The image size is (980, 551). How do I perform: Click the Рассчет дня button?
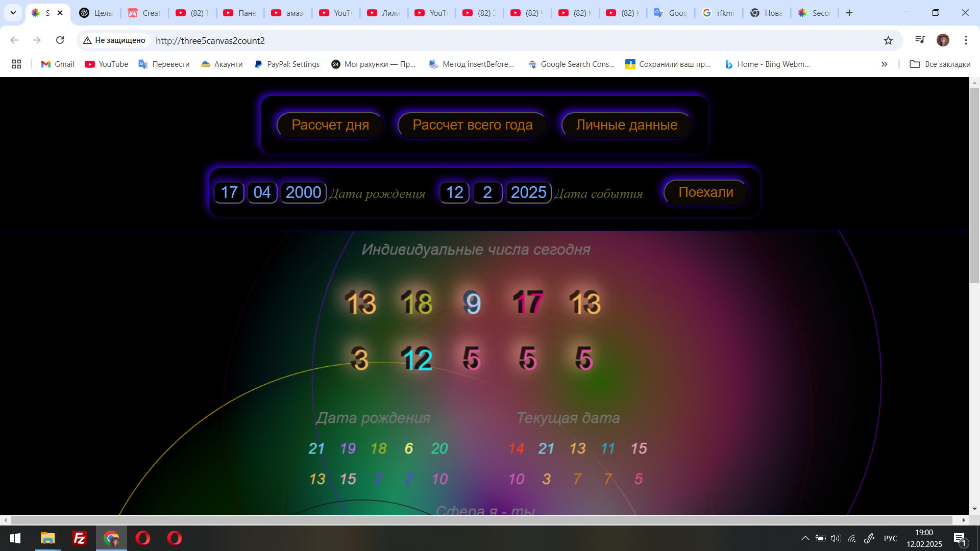point(330,125)
